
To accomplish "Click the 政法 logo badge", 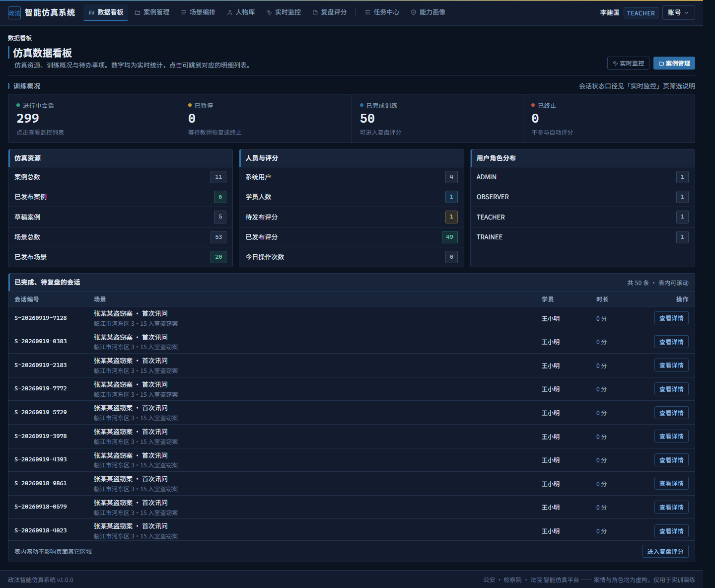I will 14,13.
